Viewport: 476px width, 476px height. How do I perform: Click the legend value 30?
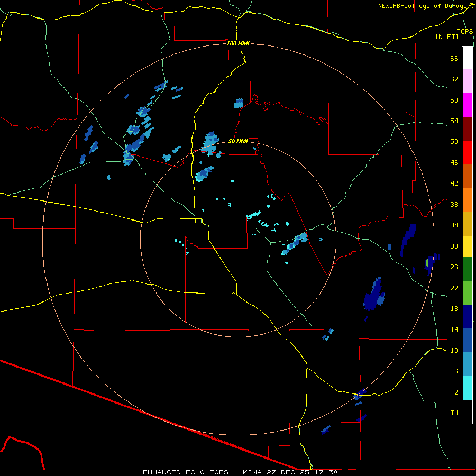click(454, 246)
